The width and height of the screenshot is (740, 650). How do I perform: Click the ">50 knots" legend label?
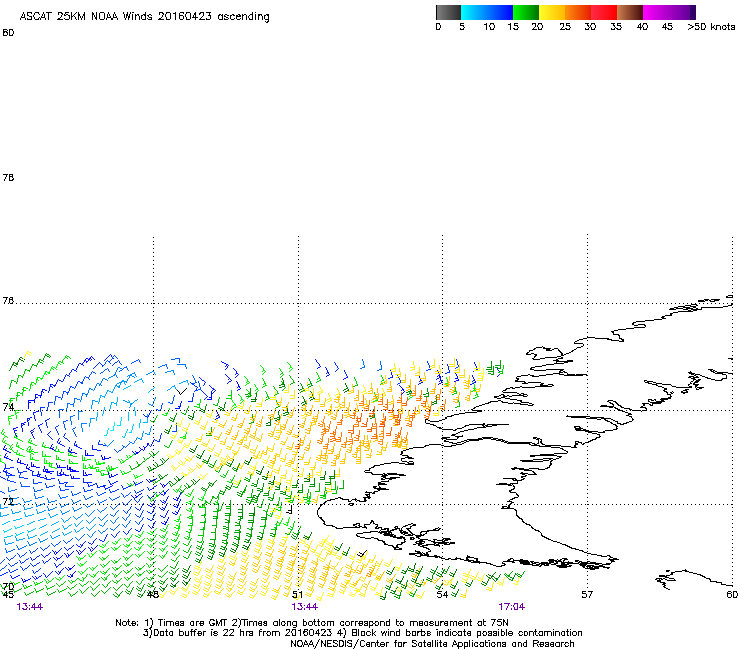pyautogui.click(x=711, y=27)
